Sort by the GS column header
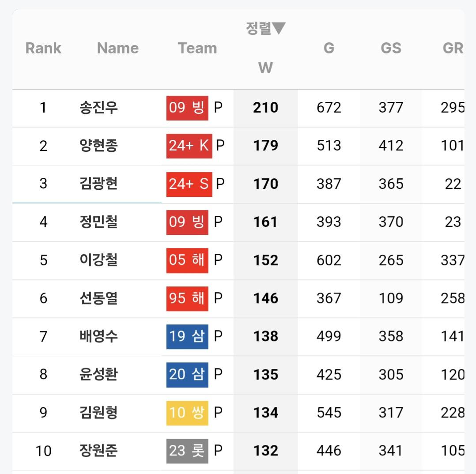 (x=391, y=48)
